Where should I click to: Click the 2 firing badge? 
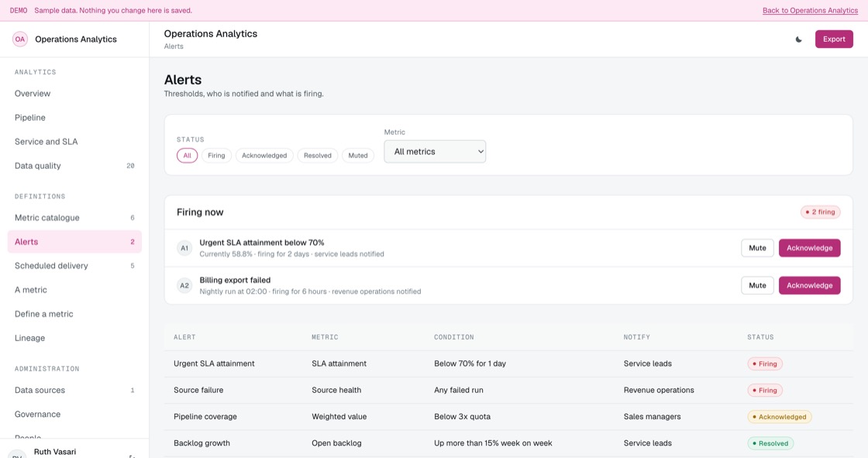coord(821,212)
